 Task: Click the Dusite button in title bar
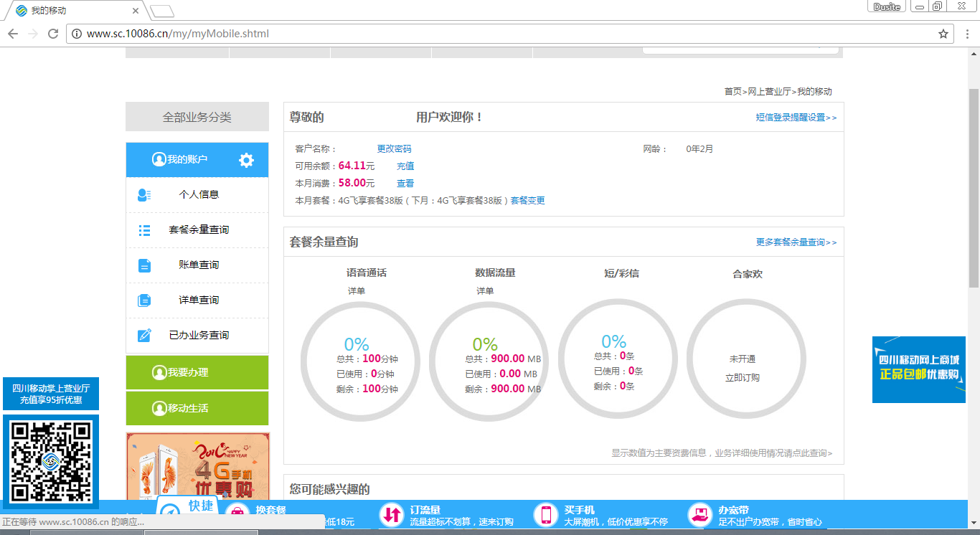[x=887, y=6]
